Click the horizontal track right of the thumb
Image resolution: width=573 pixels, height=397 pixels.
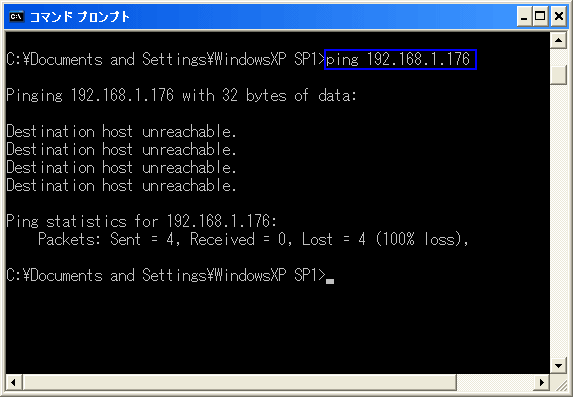pos(495,382)
